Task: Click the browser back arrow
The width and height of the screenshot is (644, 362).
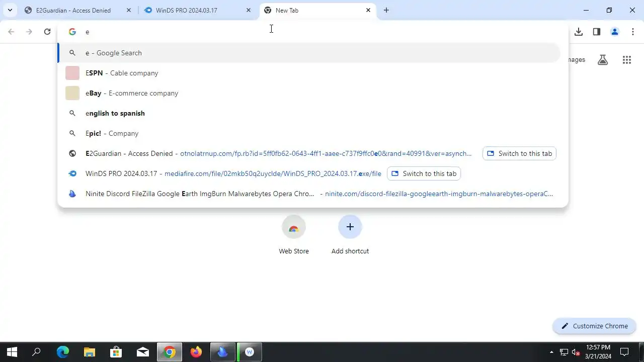Action: pyautogui.click(x=11, y=32)
